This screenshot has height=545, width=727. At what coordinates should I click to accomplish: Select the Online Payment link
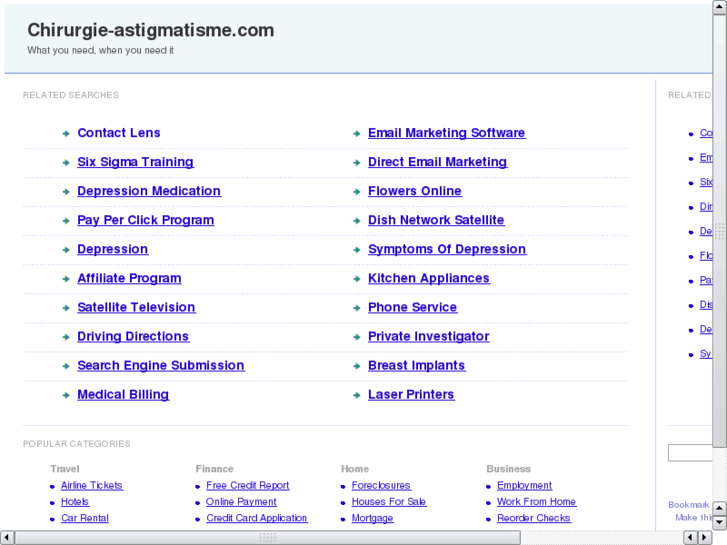241,502
